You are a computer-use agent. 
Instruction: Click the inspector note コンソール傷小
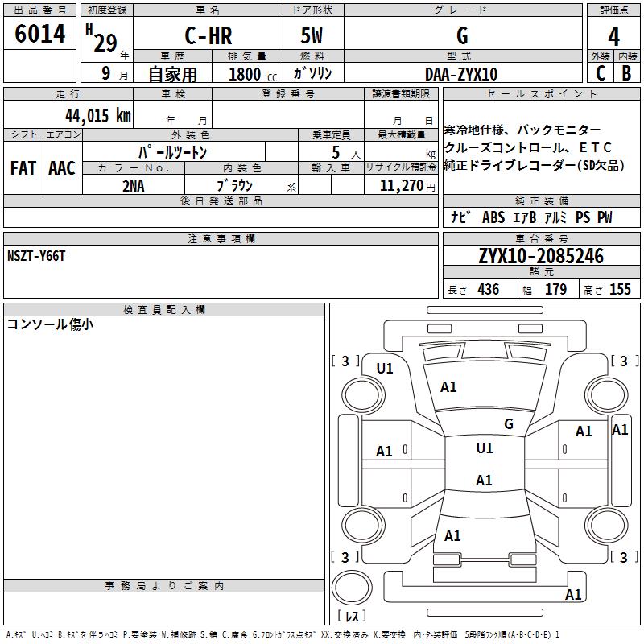click(x=50, y=324)
